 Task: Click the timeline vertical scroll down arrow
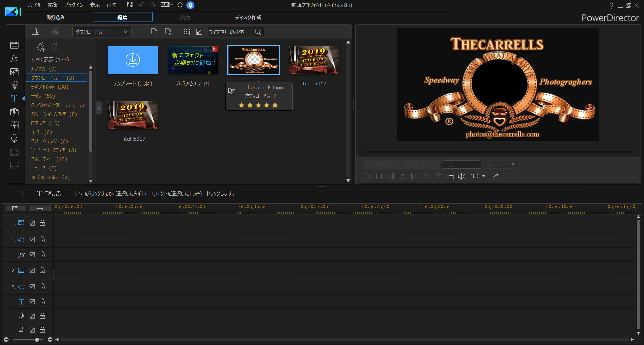[x=638, y=333]
